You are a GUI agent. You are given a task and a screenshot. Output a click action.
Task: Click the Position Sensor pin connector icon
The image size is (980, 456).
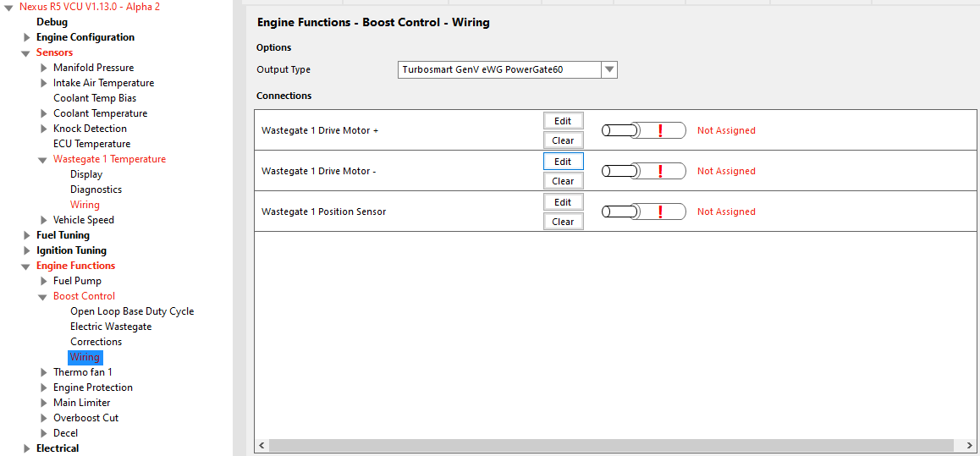(644, 212)
